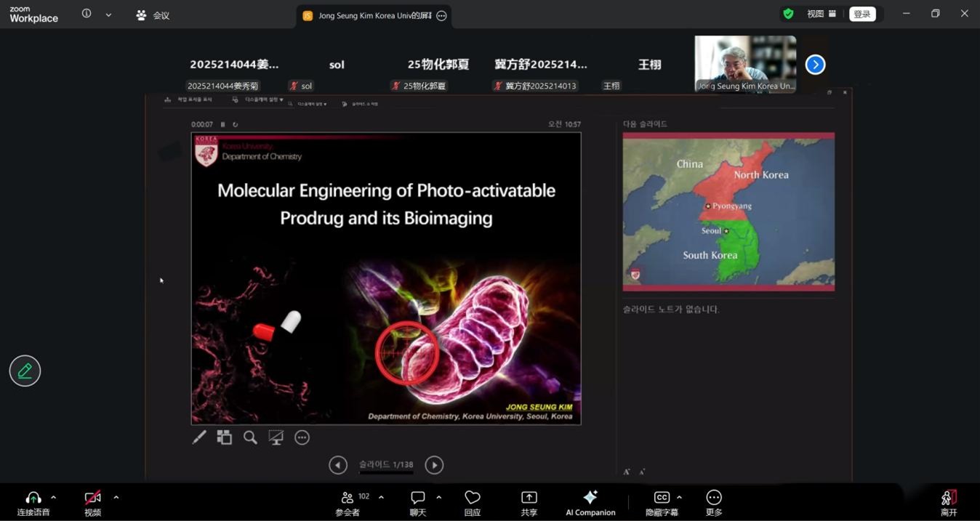
Task: Open the 参会者 participants list
Action: click(348, 502)
